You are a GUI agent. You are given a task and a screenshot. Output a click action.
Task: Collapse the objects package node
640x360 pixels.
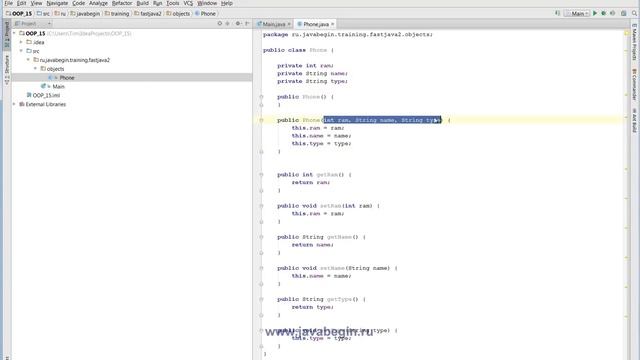point(36,69)
